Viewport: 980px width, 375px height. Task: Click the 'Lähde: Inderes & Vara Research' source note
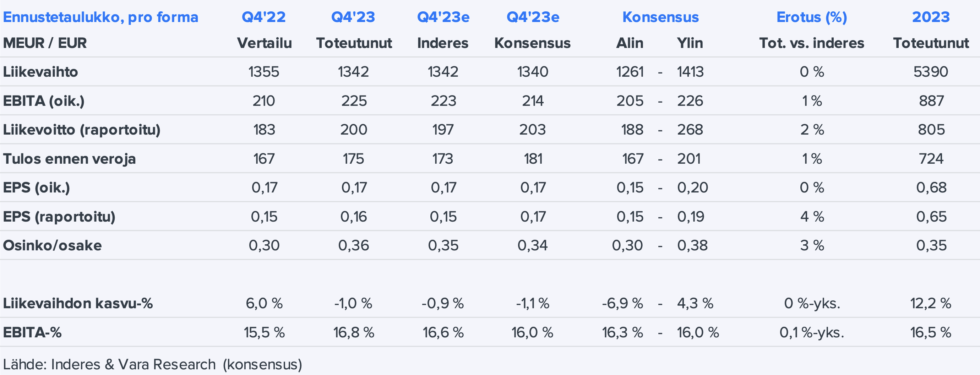point(152,364)
